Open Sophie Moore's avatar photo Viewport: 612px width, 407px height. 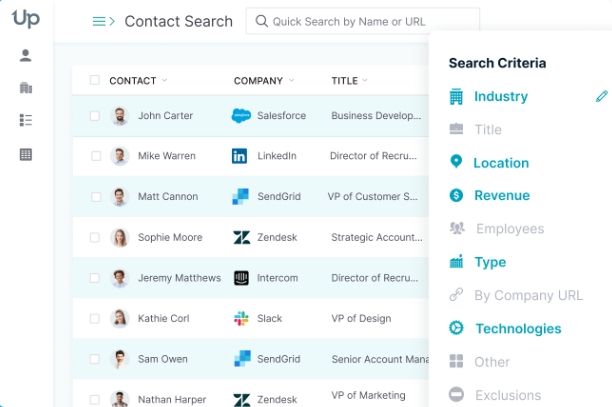point(119,237)
